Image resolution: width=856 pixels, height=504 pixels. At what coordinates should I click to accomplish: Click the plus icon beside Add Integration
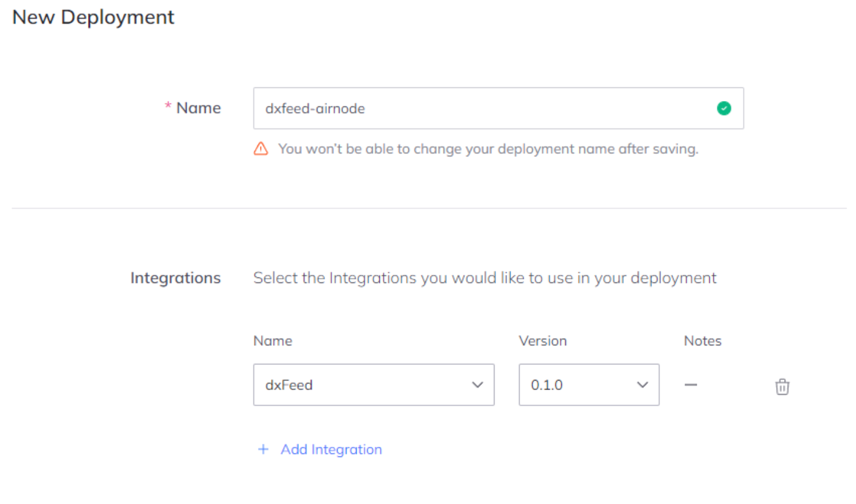[x=263, y=449]
